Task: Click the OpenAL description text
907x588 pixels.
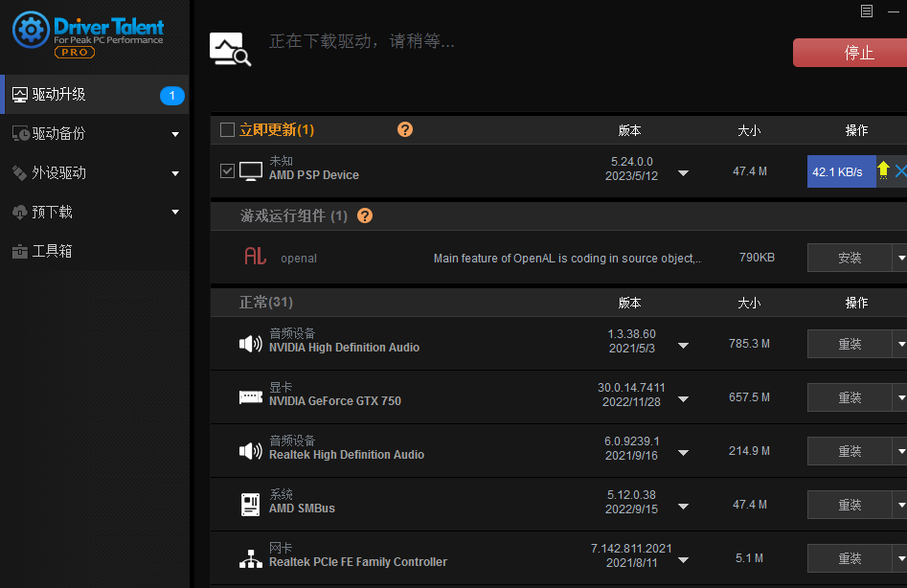Action: click(567, 259)
